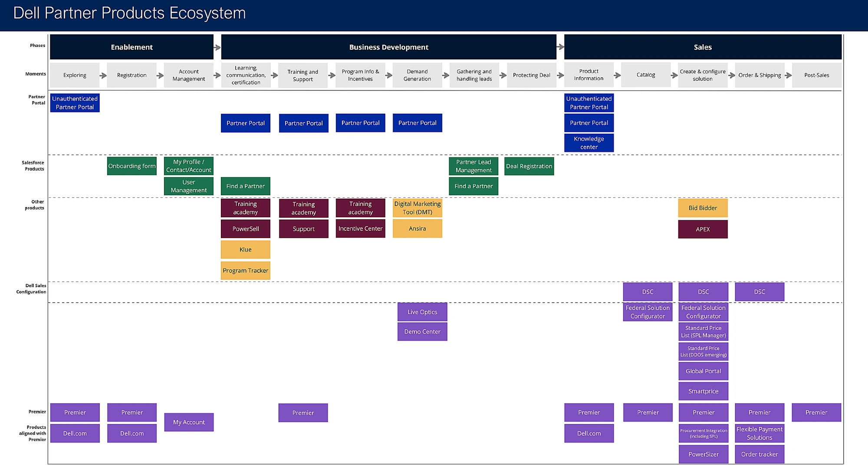The image size is (868, 465).
Task: Select Digital Marketing Tool (DMT) box
Action: tap(418, 208)
